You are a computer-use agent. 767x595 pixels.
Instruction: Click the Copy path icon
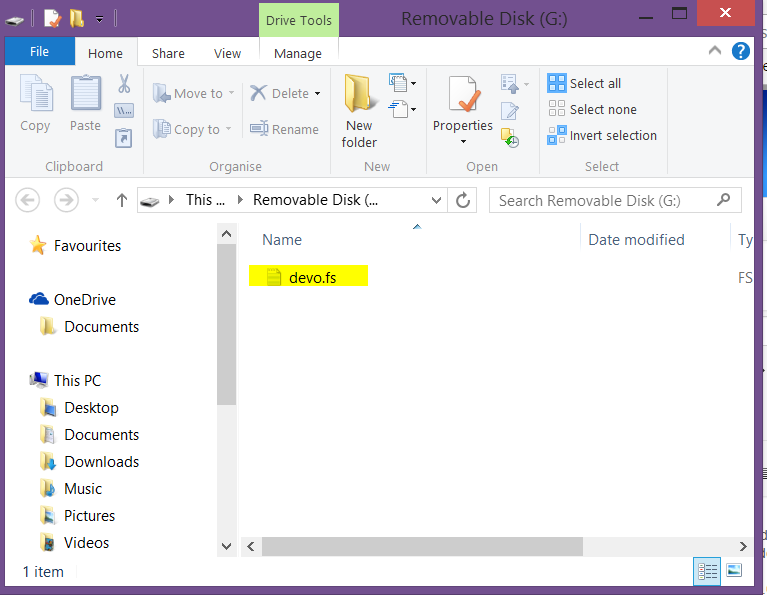[x=124, y=111]
